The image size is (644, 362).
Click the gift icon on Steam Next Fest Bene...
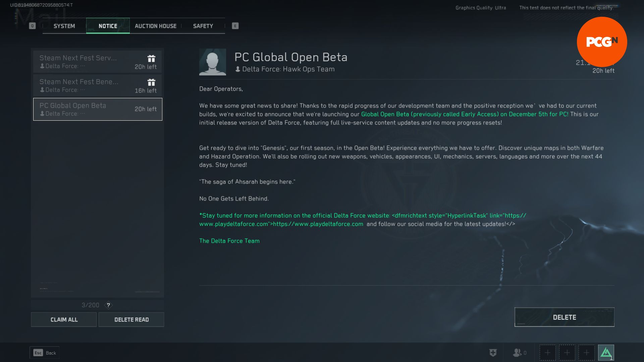[x=151, y=82]
